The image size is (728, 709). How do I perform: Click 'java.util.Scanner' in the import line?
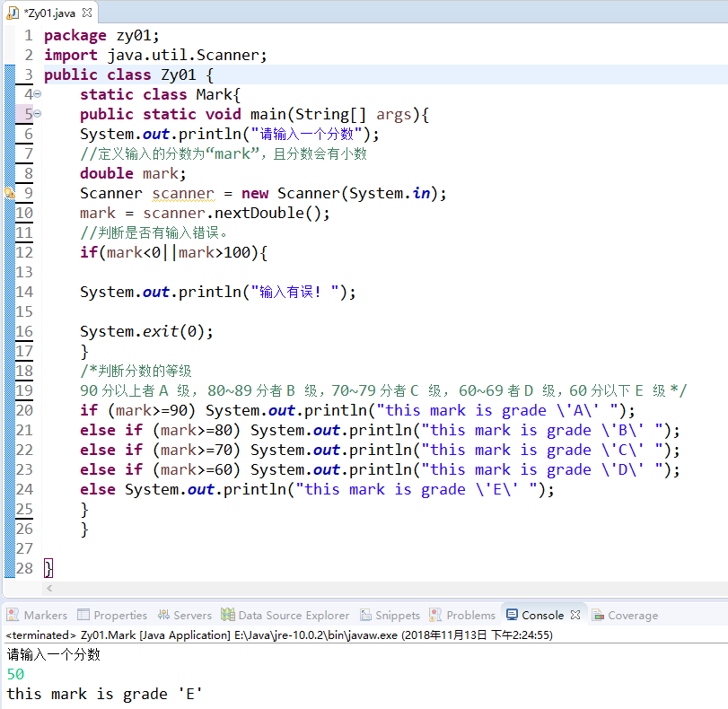[183, 56]
